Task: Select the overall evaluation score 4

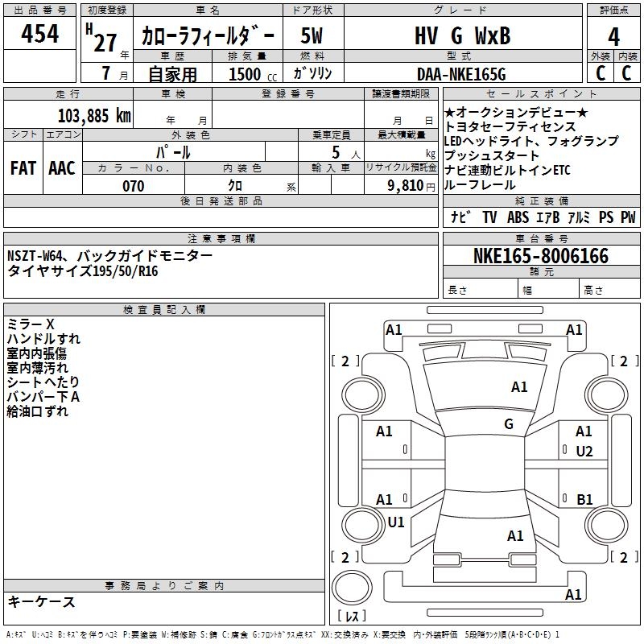Action: [x=613, y=36]
